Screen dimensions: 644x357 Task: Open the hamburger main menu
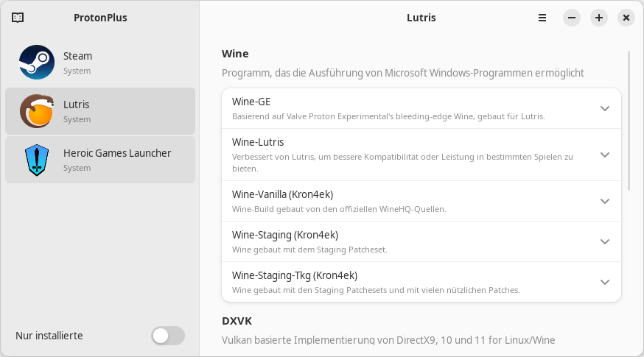(x=542, y=18)
